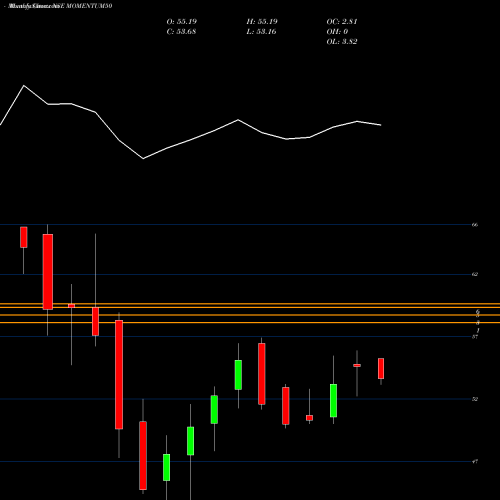Click the 'H: 55.19' high value
This screenshot has height=500, width=500.
262,22
